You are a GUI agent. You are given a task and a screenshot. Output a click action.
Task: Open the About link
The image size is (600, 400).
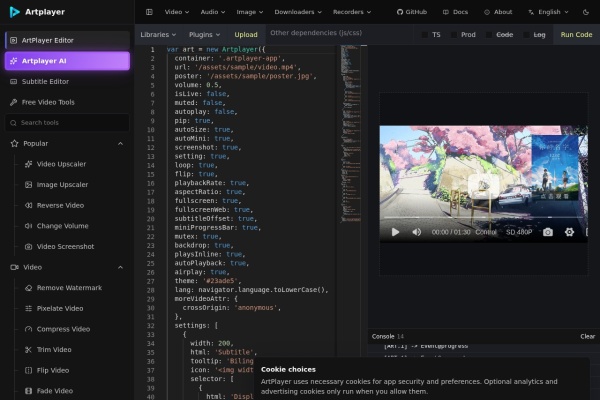click(498, 12)
